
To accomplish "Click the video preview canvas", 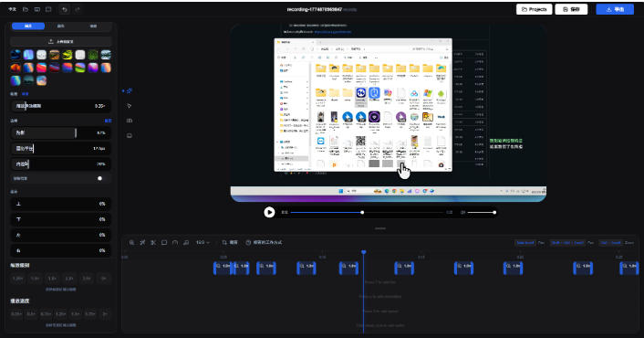I will pyautogui.click(x=388, y=112).
